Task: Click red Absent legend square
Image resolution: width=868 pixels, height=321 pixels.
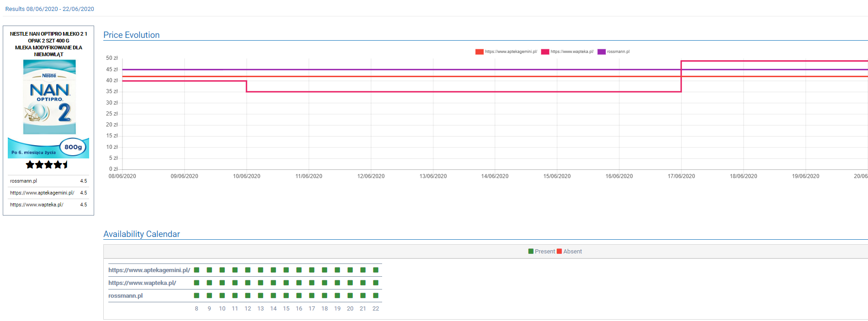Action: click(559, 251)
